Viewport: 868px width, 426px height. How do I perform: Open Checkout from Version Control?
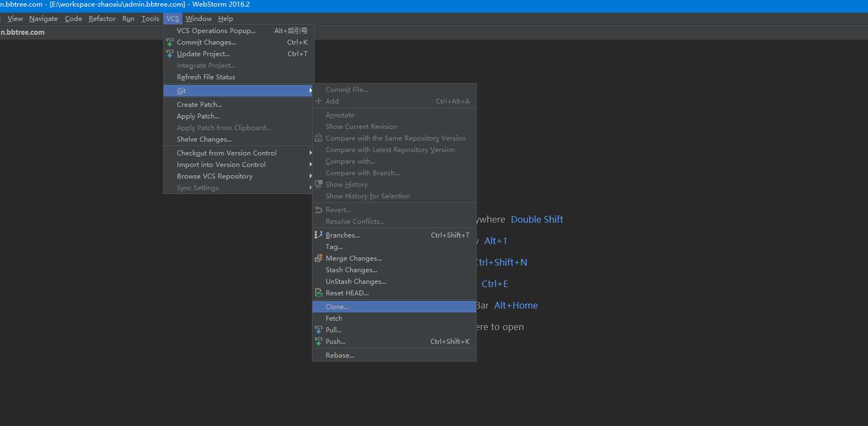[x=239, y=153]
